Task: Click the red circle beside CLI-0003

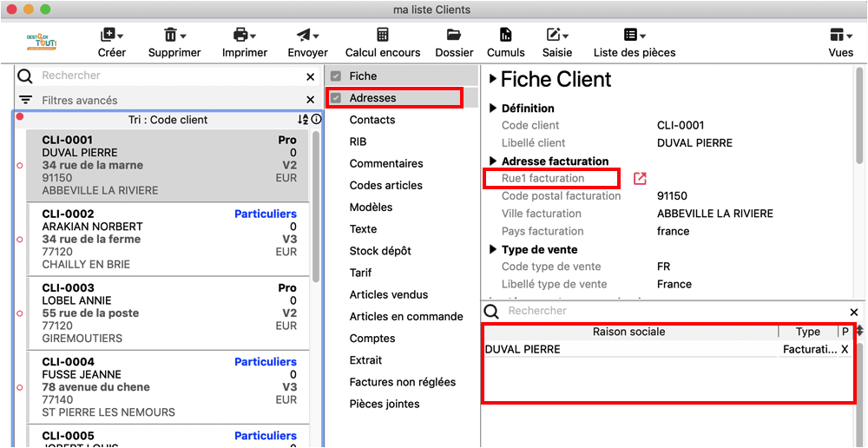Action: pyautogui.click(x=20, y=313)
